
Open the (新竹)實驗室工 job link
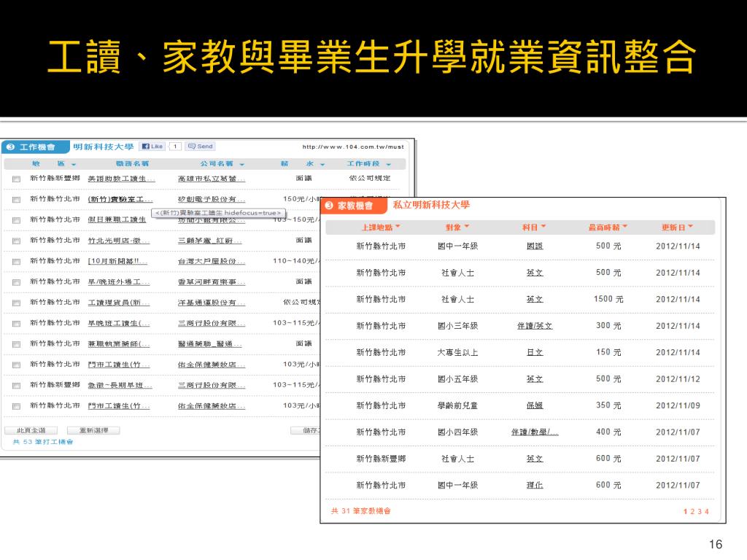[x=120, y=199]
